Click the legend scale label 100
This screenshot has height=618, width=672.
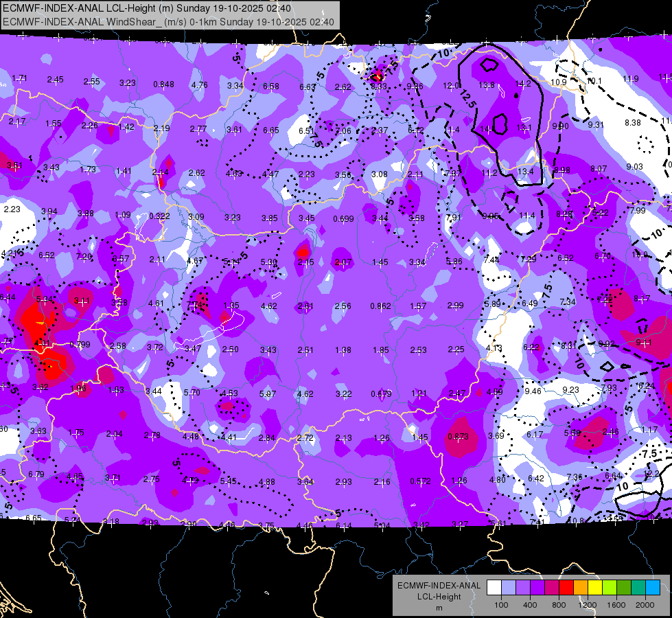pos(501,605)
